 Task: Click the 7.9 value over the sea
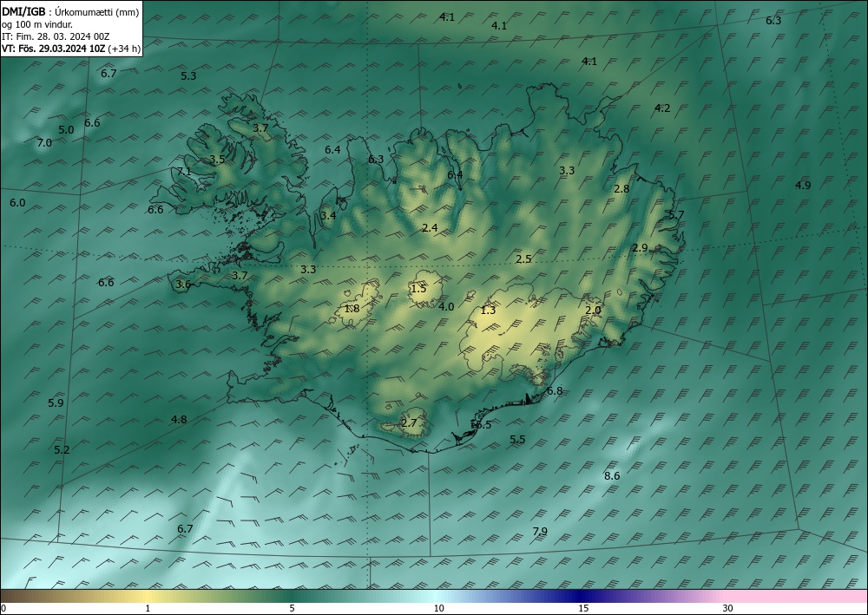(540, 532)
